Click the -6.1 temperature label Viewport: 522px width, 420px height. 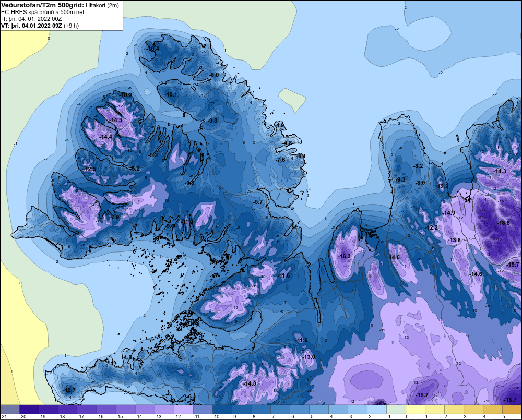click(301, 156)
